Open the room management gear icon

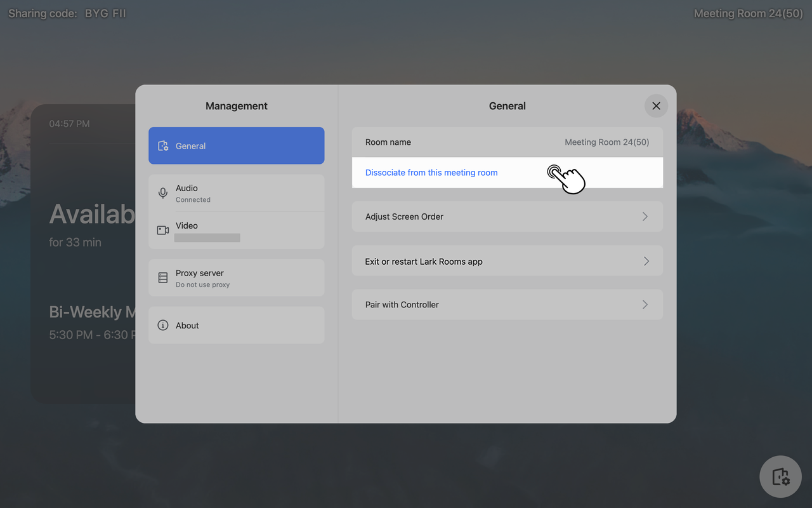[x=780, y=476]
